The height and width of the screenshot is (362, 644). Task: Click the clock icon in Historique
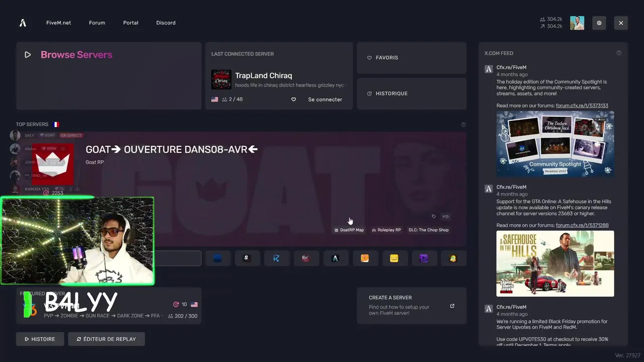coord(369,94)
